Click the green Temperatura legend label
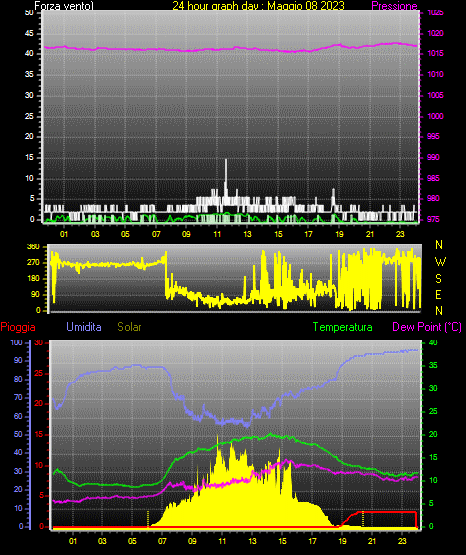The height and width of the screenshot is (555, 466). coord(343,327)
